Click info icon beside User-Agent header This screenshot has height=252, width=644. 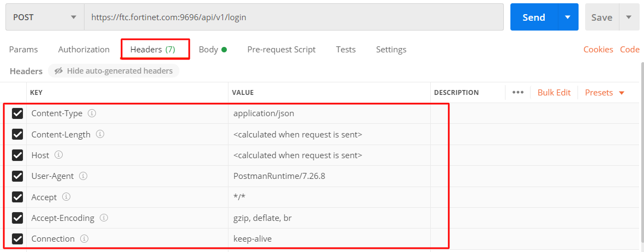(83, 176)
